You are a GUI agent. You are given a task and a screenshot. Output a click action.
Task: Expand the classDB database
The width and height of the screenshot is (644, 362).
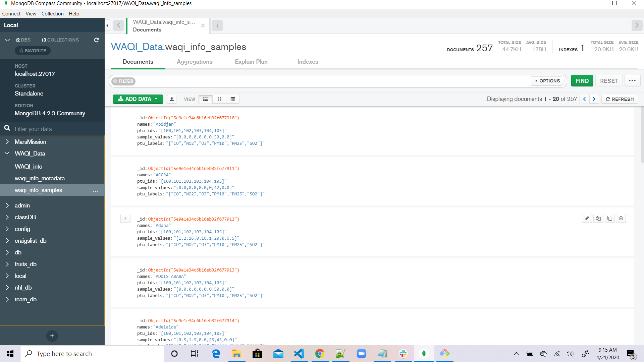(7, 217)
